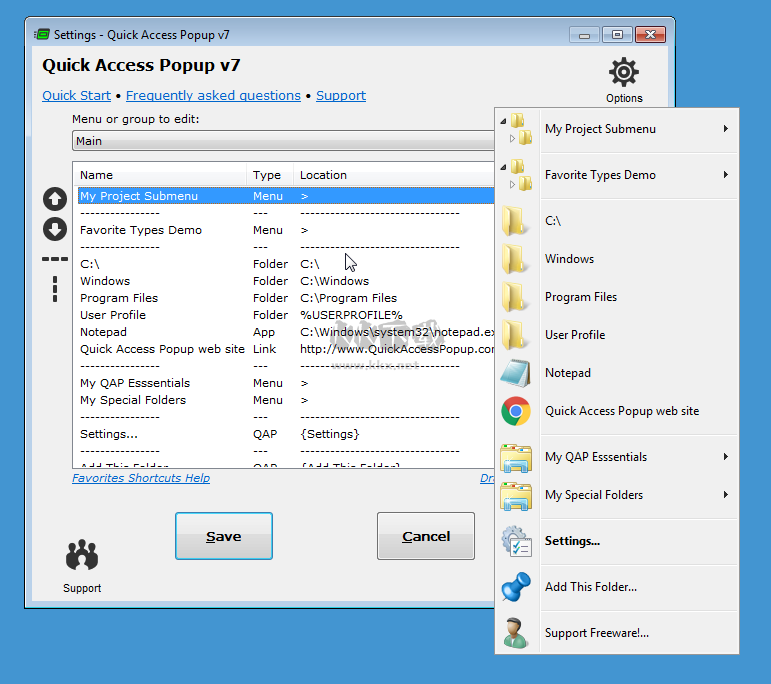The width and height of the screenshot is (771, 684).
Task: Click the Chrome icon for QAP web site
Action: click(x=516, y=411)
